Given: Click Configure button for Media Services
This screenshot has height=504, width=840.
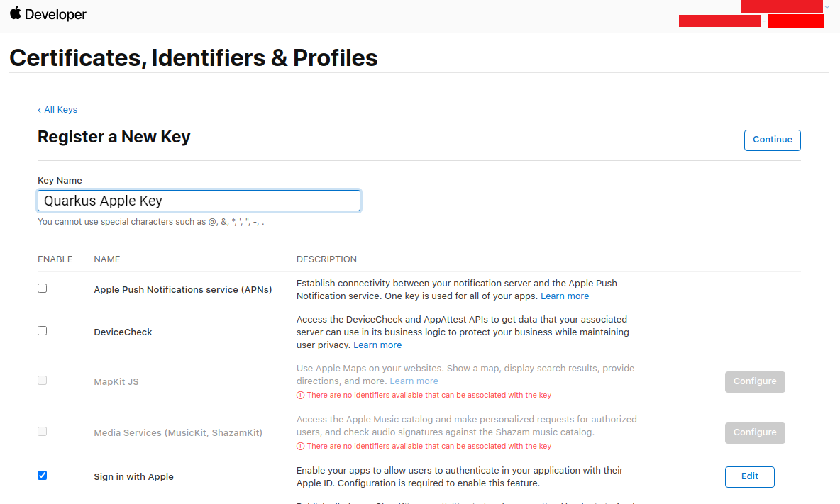Looking at the screenshot, I should click(755, 433).
